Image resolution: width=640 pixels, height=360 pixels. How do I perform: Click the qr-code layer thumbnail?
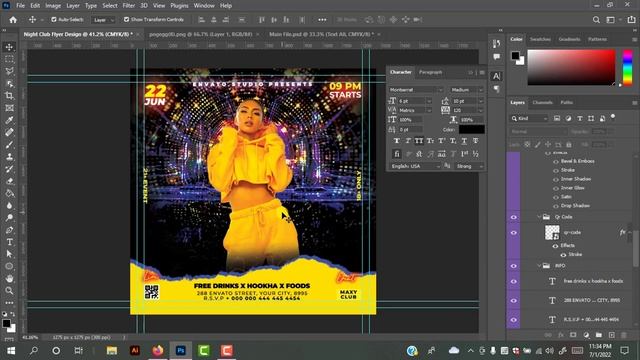click(552, 233)
